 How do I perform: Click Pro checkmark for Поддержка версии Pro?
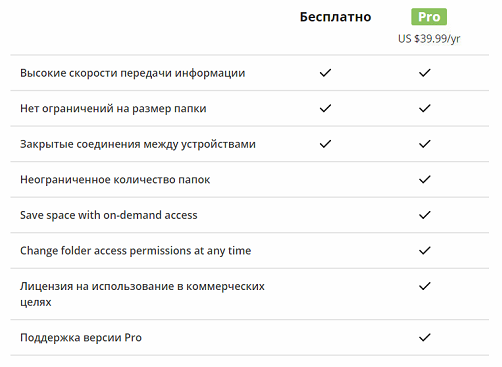[x=425, y=337]
